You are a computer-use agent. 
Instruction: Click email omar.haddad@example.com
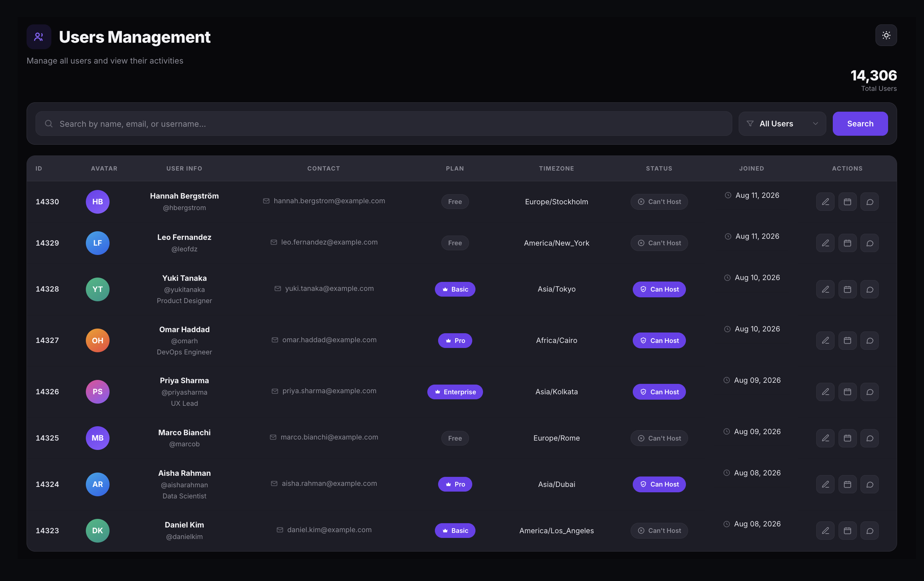point(329,340)
